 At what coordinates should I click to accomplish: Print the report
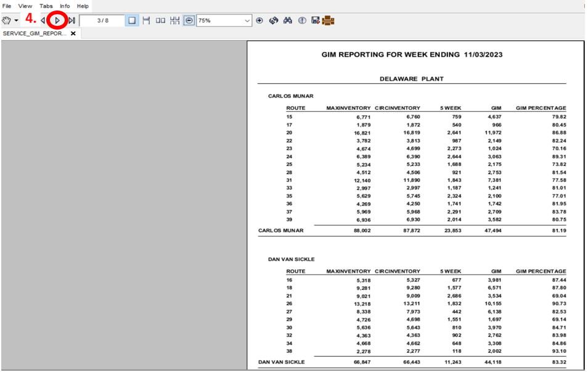pyautogui.click(x=328, y=20)
